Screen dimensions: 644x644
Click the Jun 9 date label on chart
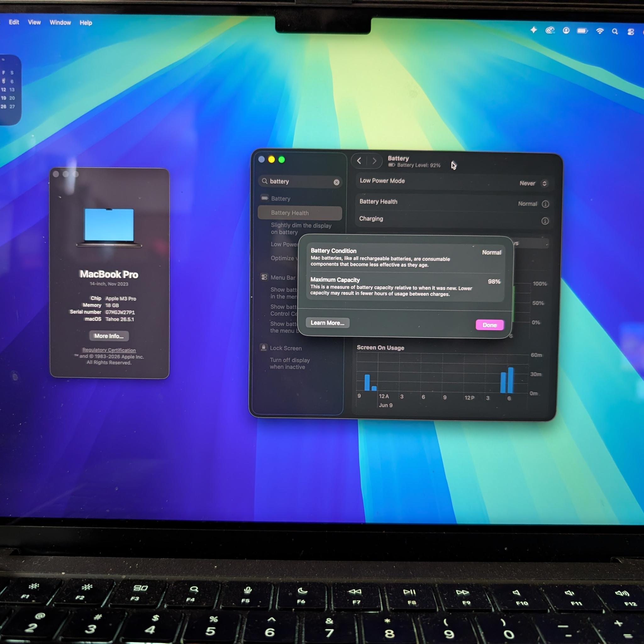385,405
